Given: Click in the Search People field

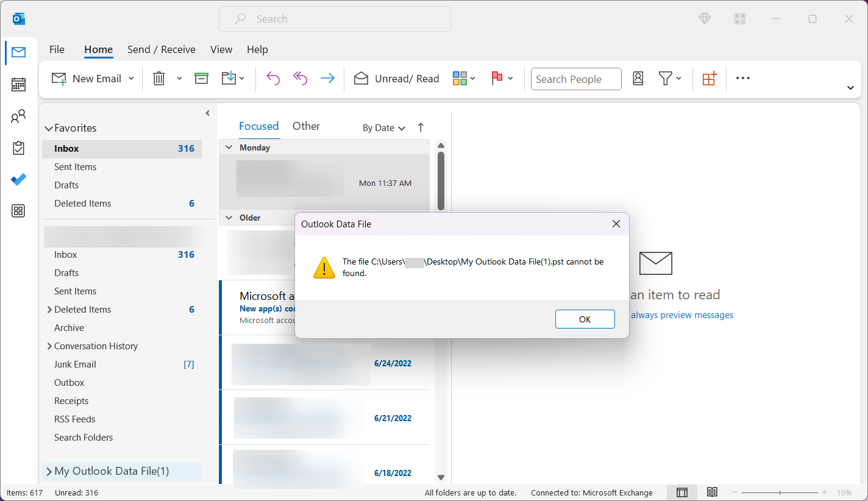Looking at the screenshot, I should 576,79.
